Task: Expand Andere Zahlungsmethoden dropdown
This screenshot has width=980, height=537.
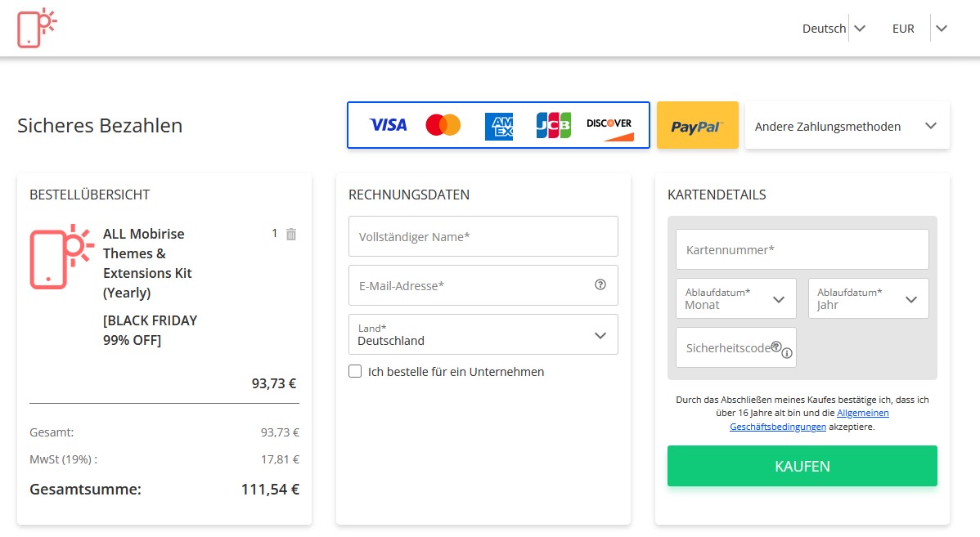Action: tap(847, 126)
